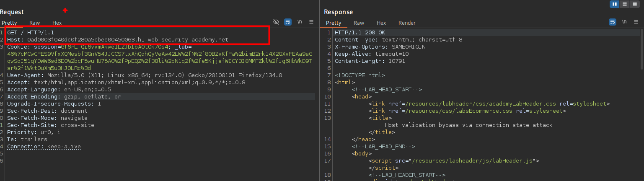
Task: Toggle word wrap in Response panel
Action: click(613, 22)
